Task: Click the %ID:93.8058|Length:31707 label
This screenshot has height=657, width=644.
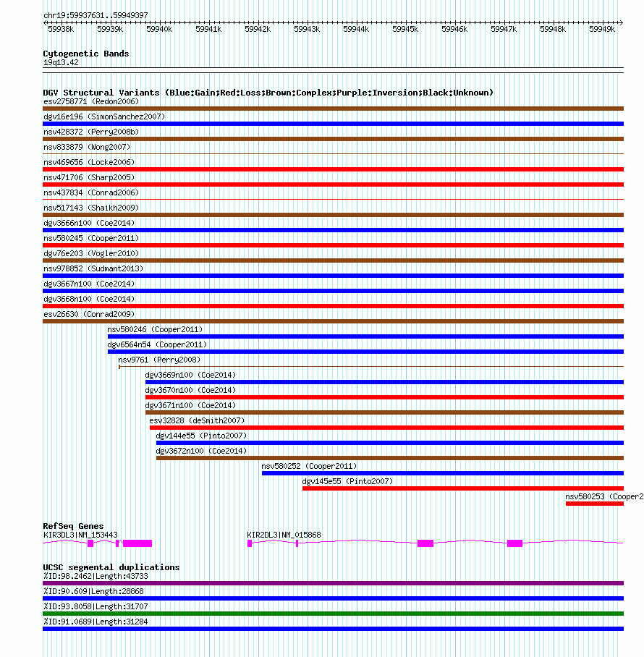Action: [96, 606]
